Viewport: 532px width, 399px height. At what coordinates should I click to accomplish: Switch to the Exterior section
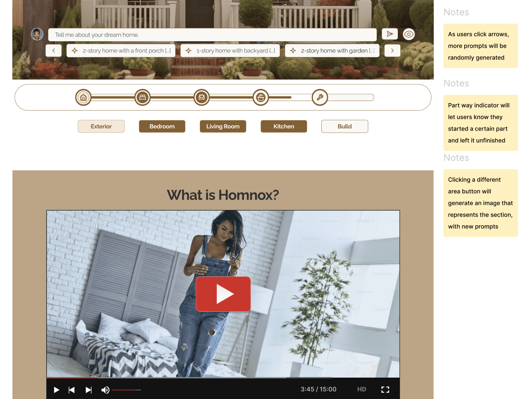click(x=101, y=126)
